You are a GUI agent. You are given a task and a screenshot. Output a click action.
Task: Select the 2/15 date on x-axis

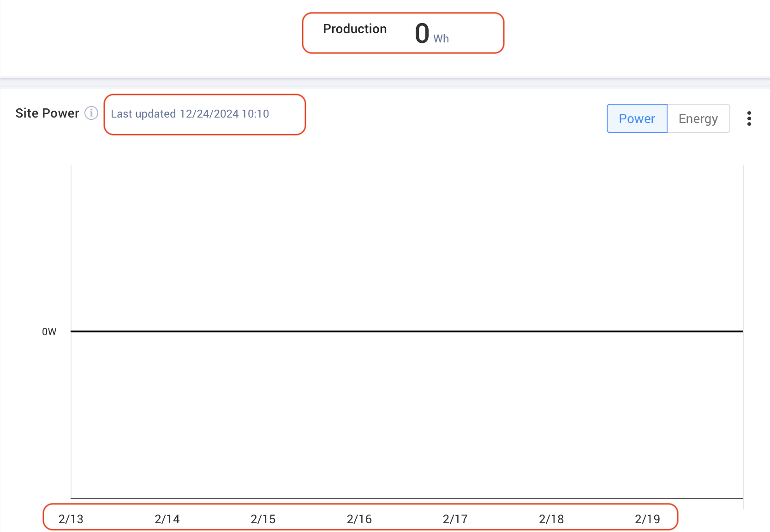click(x=263, y=519)
